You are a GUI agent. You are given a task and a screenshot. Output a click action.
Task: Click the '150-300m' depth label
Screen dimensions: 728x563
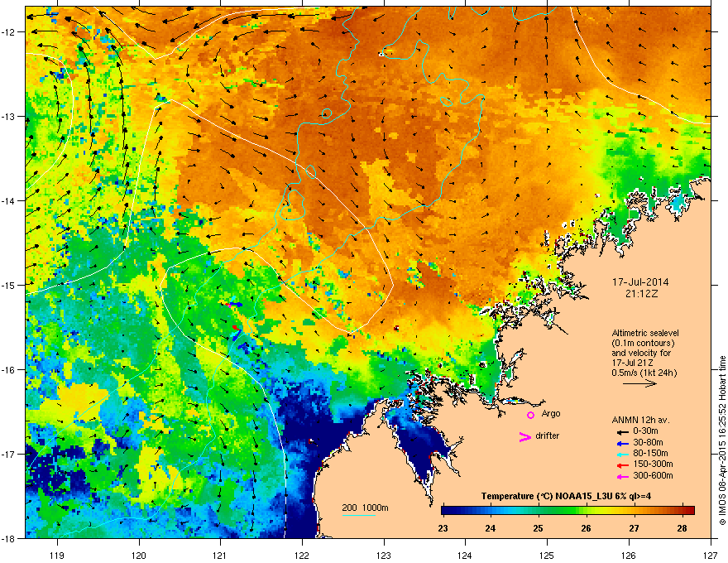coord(653,464)
